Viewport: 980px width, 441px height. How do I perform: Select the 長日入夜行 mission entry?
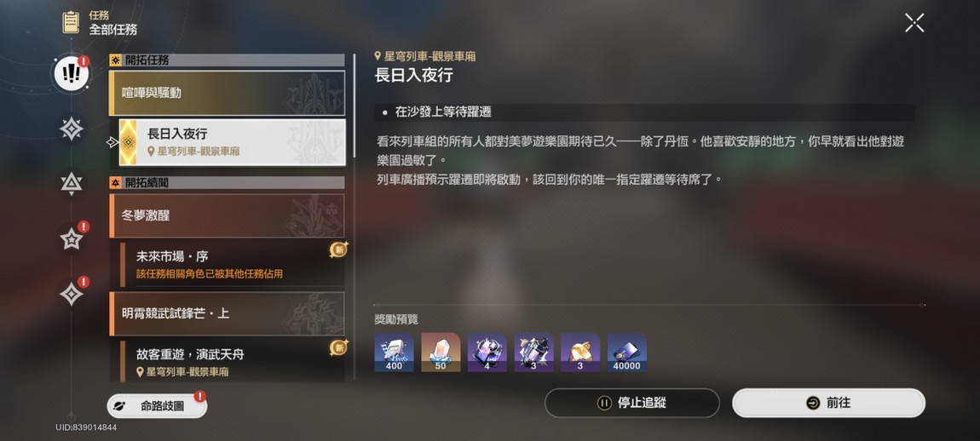pyautogui.click(x=232, y=142)
